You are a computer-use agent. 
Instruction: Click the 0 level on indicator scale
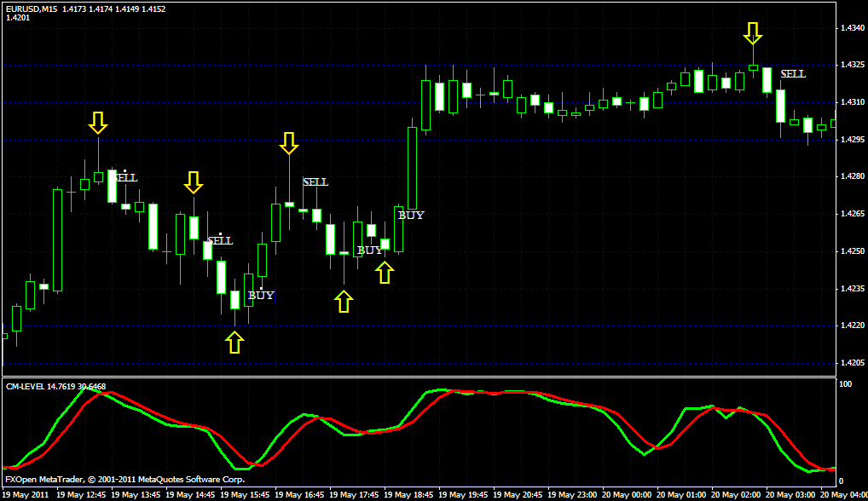click(x=842, y=481)
